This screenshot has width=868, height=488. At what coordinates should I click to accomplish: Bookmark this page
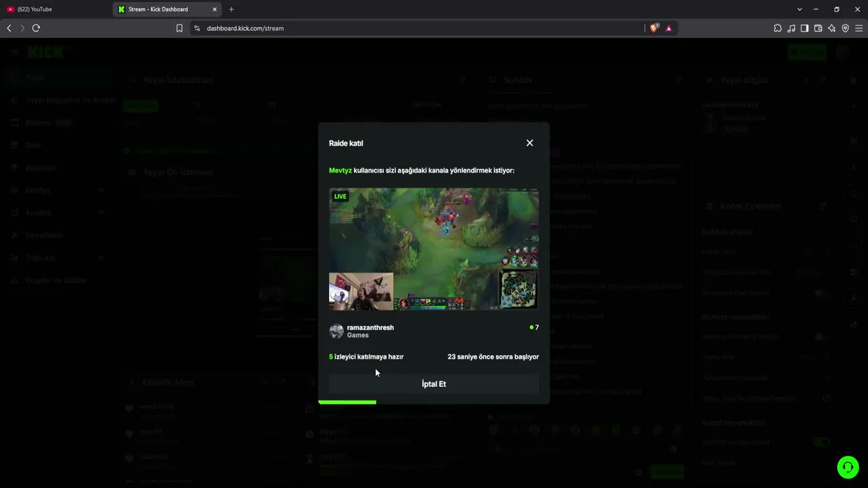tap(179, 28)
